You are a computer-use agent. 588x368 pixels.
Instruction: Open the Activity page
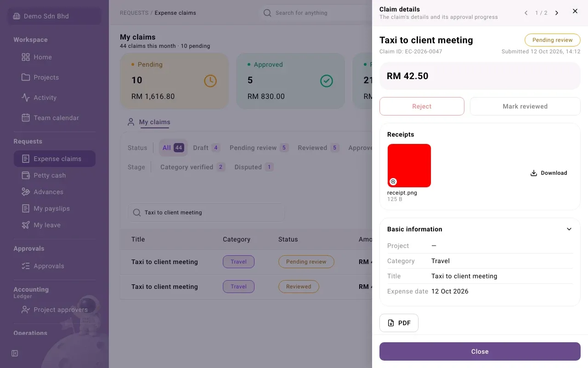coord(55,98)
